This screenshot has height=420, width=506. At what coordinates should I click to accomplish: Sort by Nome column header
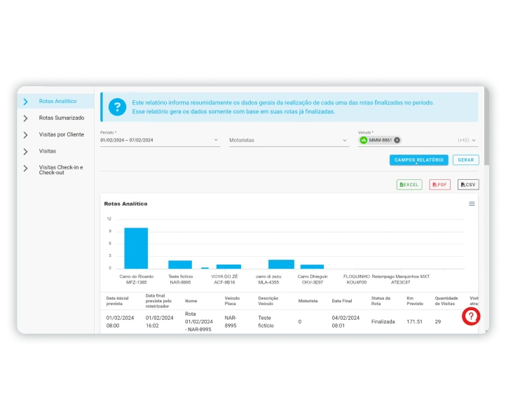point(191,301)
